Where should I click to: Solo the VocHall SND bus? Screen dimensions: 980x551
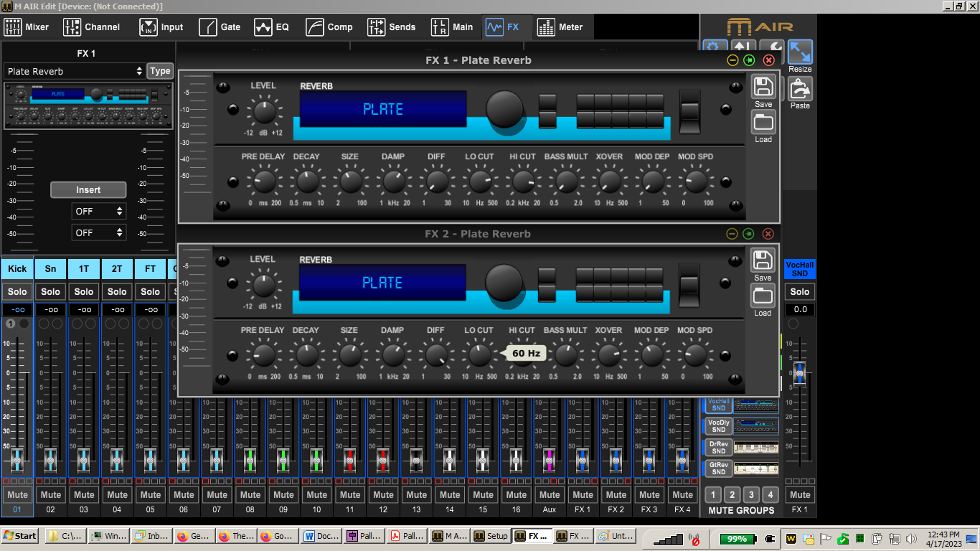click(x=798, y=291)
